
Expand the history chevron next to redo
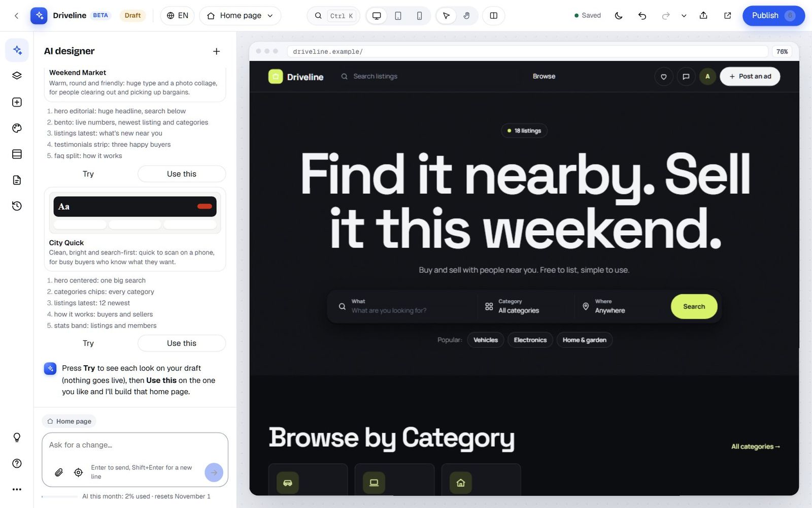click(684, 16)
